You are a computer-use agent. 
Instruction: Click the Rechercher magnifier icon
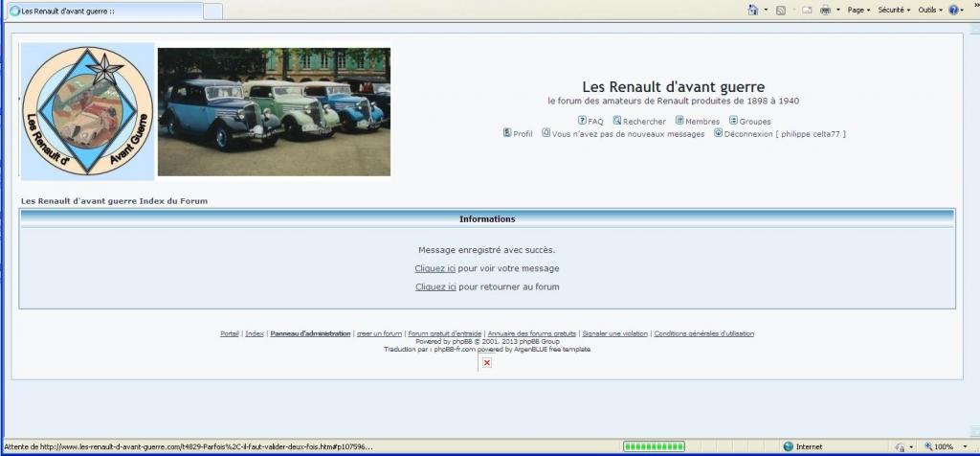click(x=617, y=120)
